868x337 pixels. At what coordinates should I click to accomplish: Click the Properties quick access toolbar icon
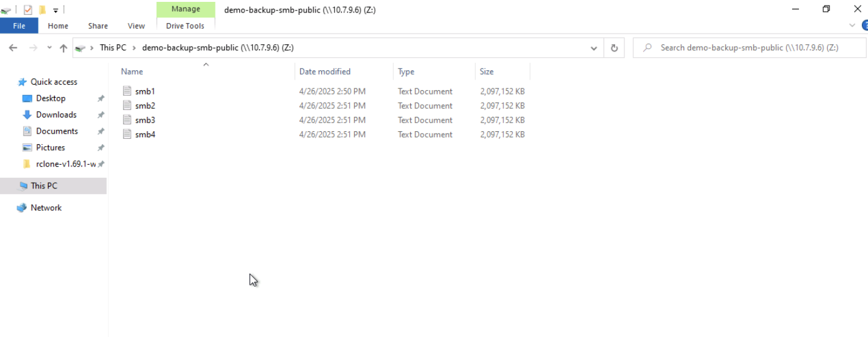pos(28,10)
